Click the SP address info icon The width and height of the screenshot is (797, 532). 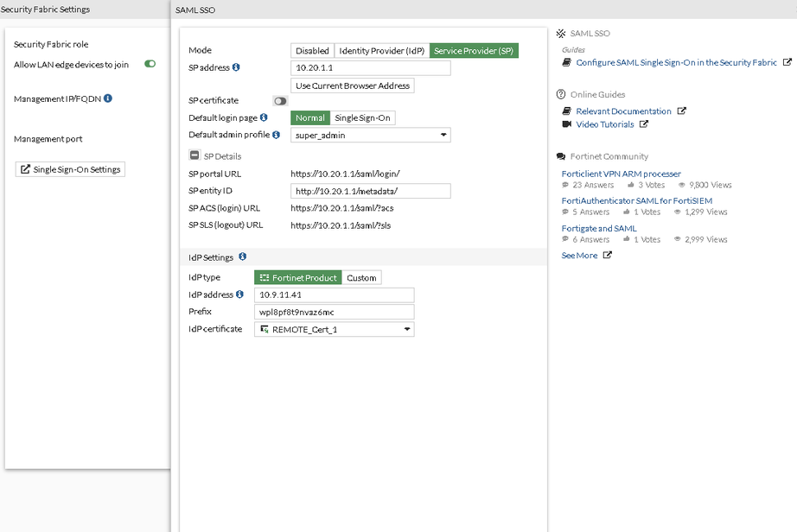236,67
